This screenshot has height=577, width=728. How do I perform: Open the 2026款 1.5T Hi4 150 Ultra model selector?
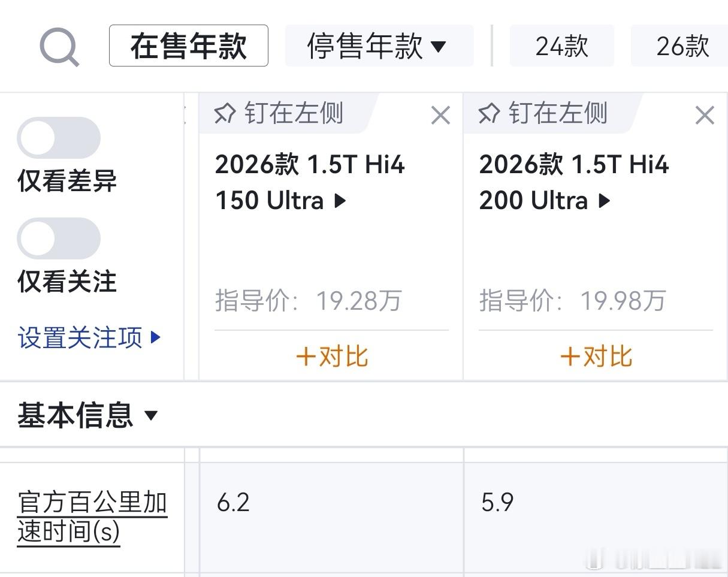coord(310,182)
